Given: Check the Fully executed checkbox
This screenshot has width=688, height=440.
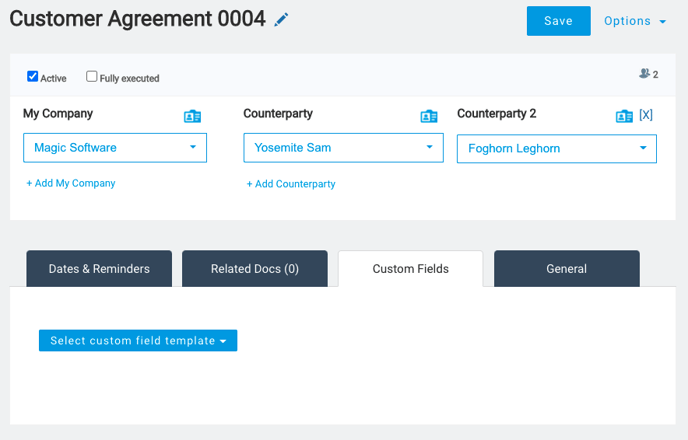Looking at the screenshot, I should tap(91, 76).
